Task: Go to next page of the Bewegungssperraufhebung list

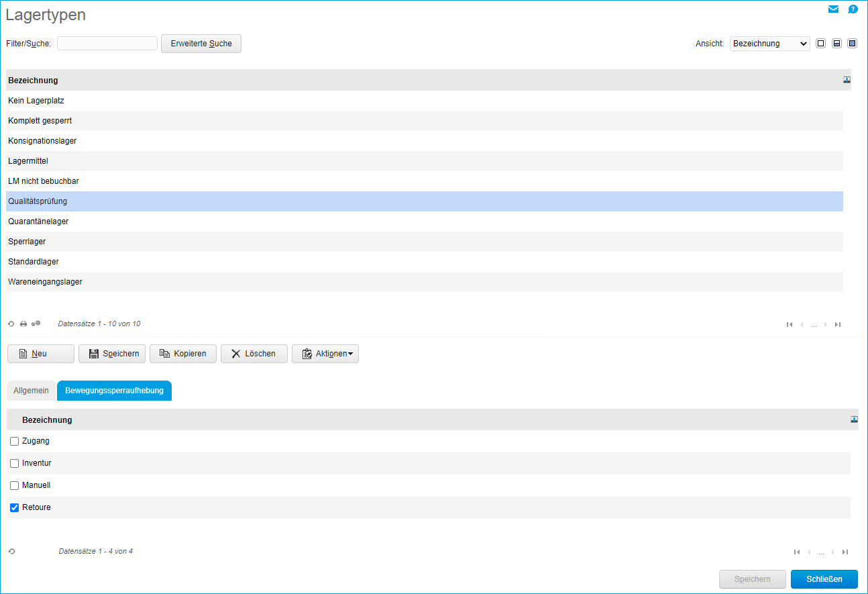Action: click(833, 552)
